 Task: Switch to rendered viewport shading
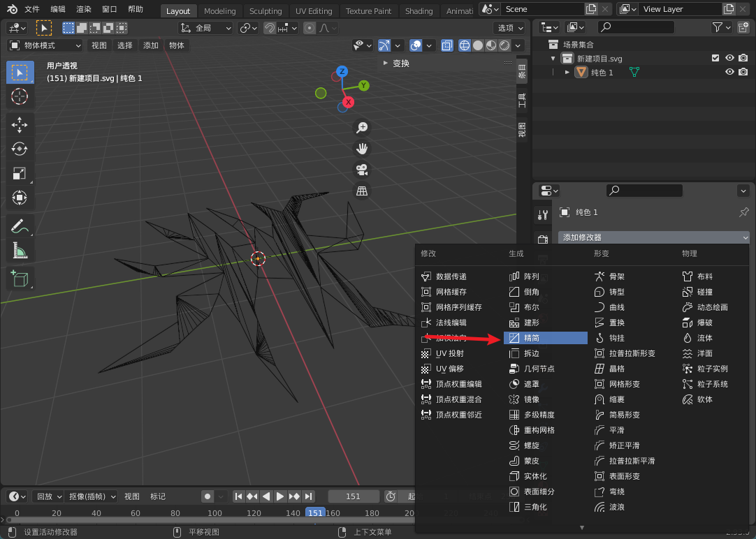point(504,45)
